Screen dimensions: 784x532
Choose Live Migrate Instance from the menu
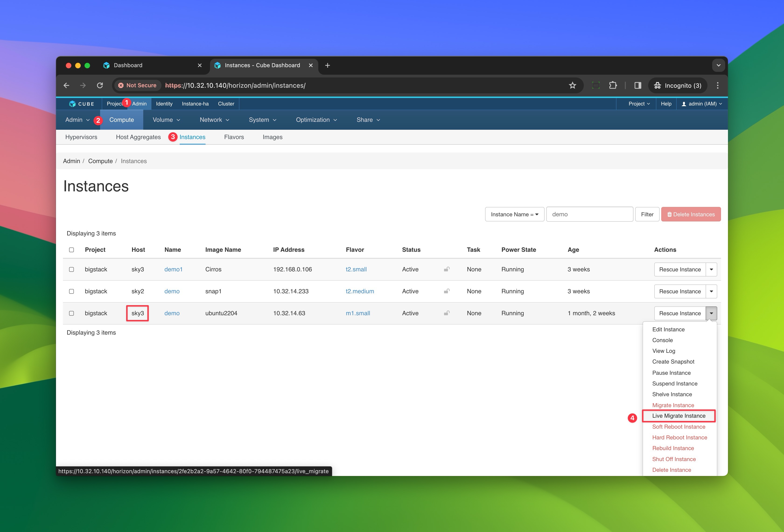click(x=679, y=416)
